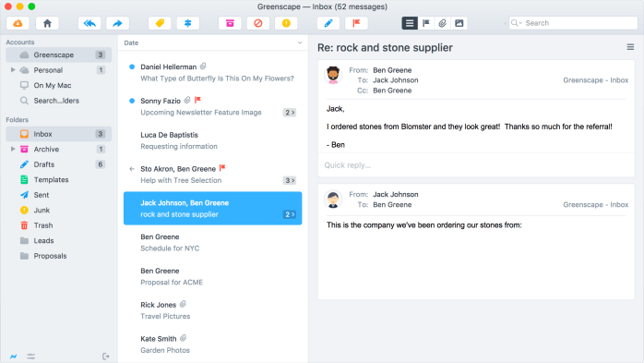Click in the Quick reply field

(476, 164)
